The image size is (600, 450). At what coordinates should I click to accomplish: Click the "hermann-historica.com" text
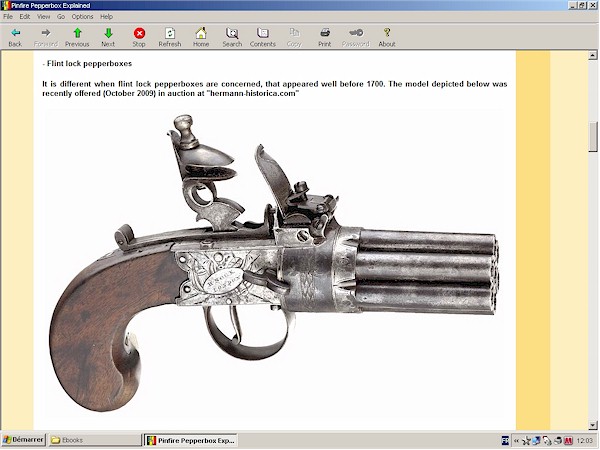click(253, 93)
